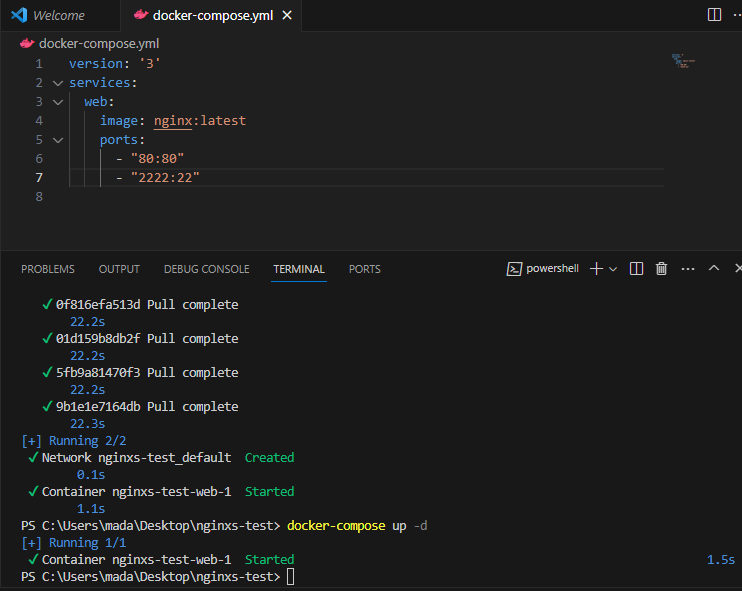
Task: Split the terminal pane
Action: [x=636, y=269]
